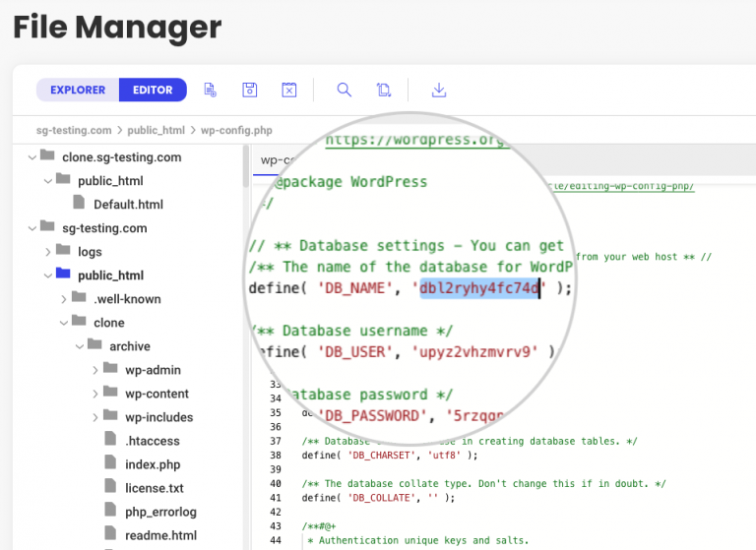Select the .well-known folder icon
The image size is (756, 550).
click(79, 297)
